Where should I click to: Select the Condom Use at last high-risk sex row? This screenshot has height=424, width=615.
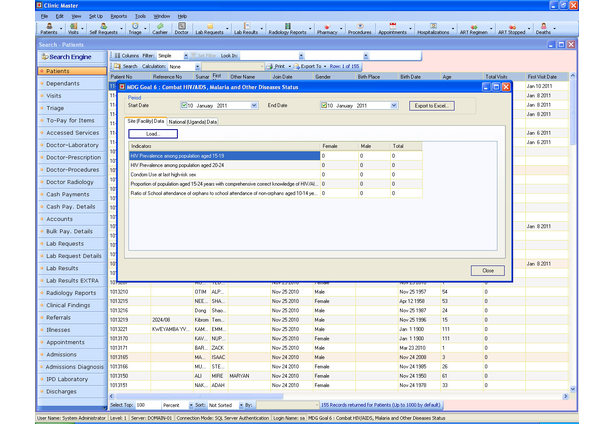[x=275, y=175]
